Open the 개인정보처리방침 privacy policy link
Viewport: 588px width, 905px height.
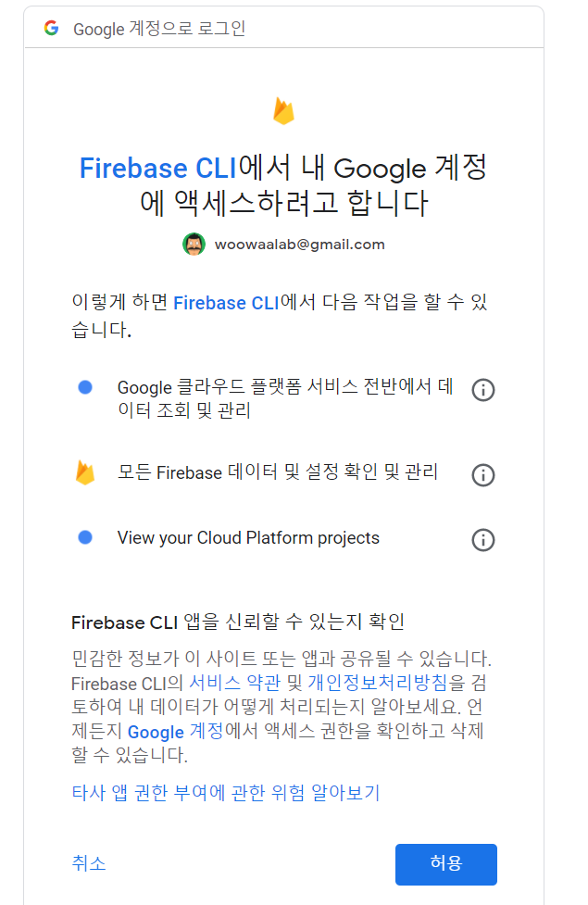(x=378, y=683)
